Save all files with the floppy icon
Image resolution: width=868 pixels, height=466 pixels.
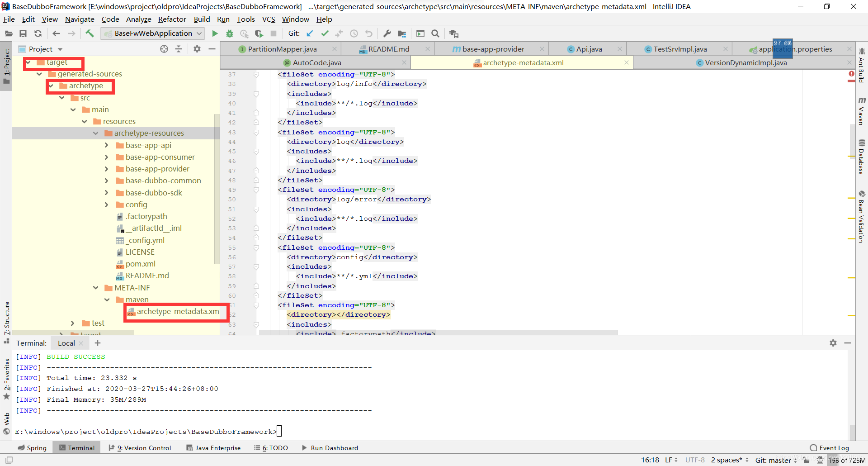[x=23, y=33]
